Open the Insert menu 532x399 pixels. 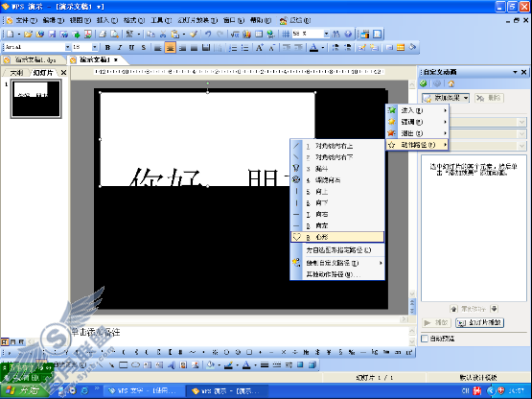point(107,20)
